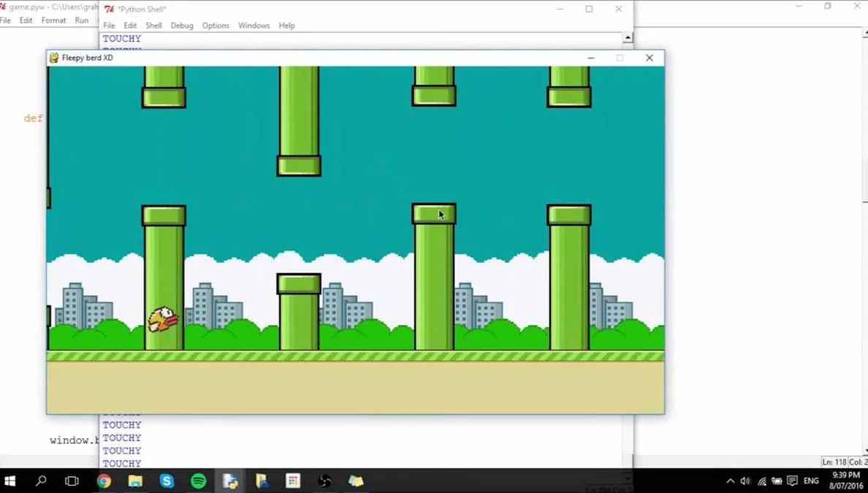Open Skype from the taskbar
Viewport: 868px width, 493px height.
pos(166,481)
